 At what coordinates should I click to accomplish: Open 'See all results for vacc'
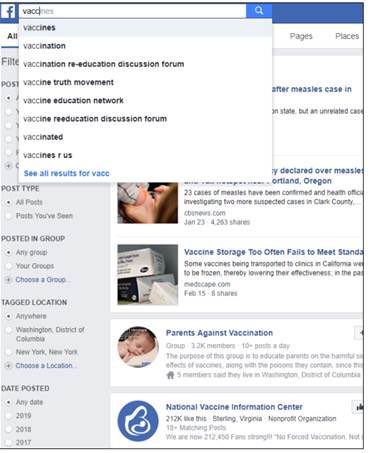66,173
